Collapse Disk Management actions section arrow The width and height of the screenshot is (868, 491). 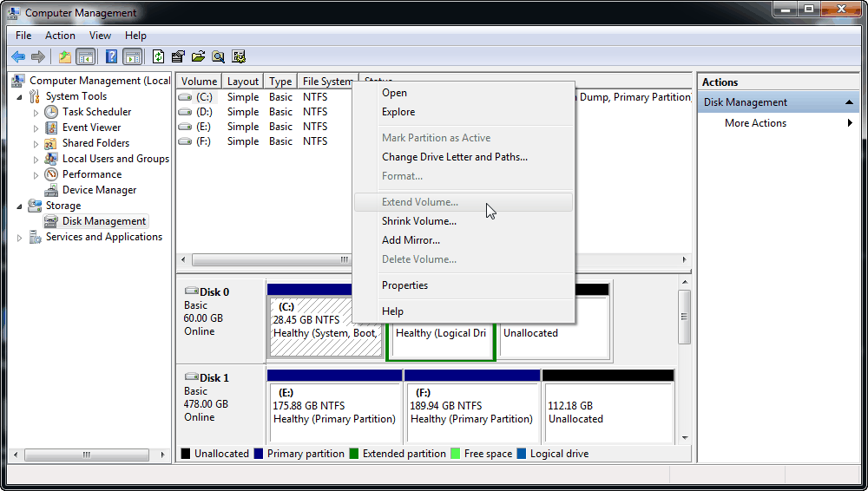point(849,102)
